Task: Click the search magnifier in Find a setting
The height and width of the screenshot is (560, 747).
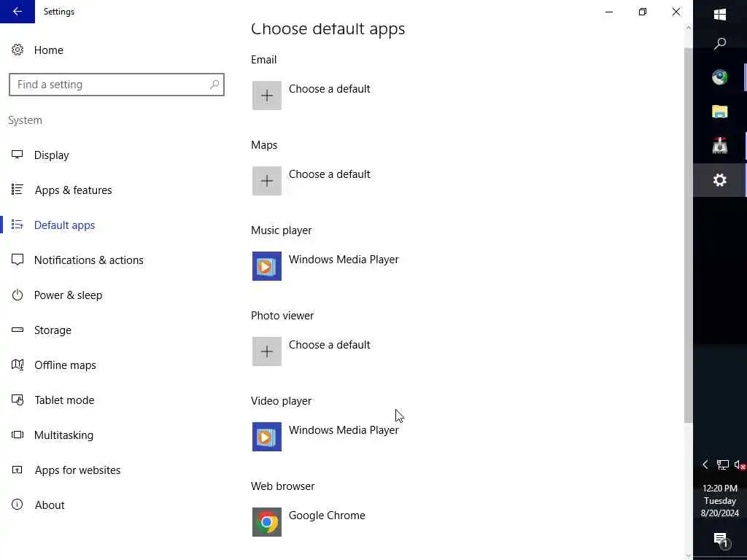Action: pos(214,85)
